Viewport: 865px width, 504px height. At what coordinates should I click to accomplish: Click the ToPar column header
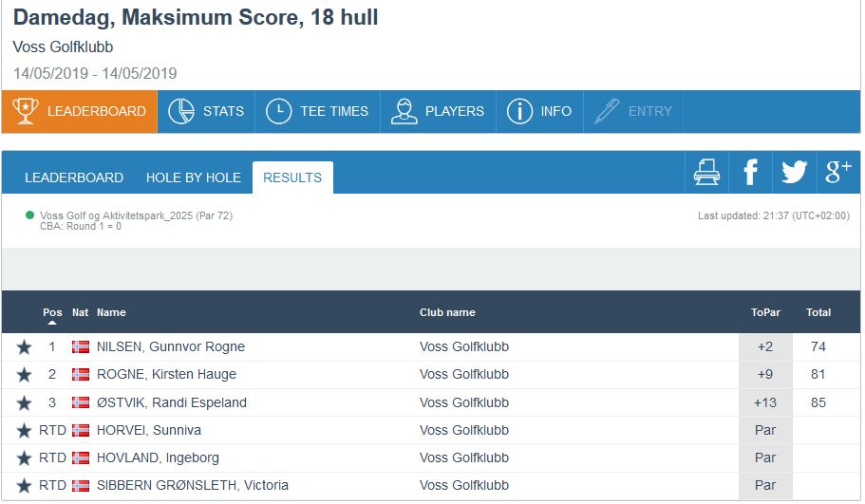[764, 312]
